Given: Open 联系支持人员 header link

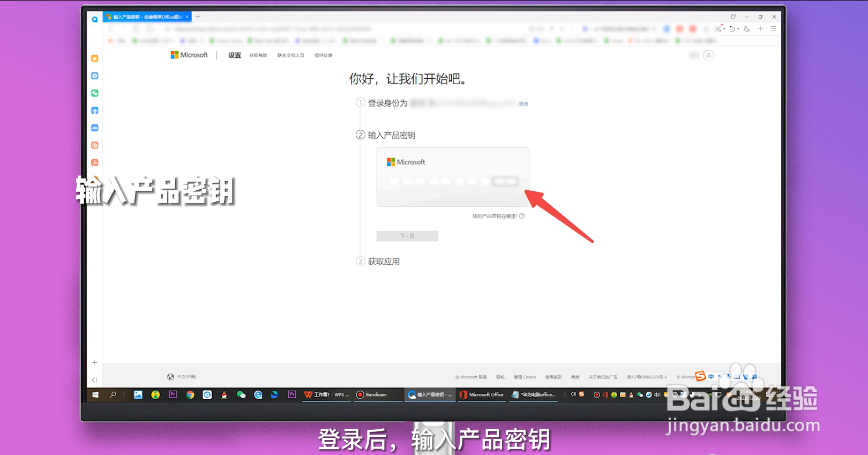Looking at the screenshot, I should coord(291,56).
